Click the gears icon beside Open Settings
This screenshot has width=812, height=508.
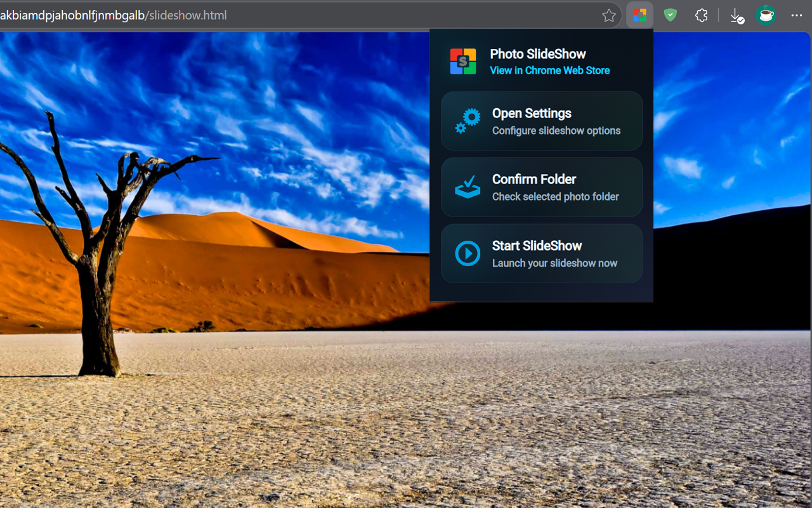click(468, 121)
